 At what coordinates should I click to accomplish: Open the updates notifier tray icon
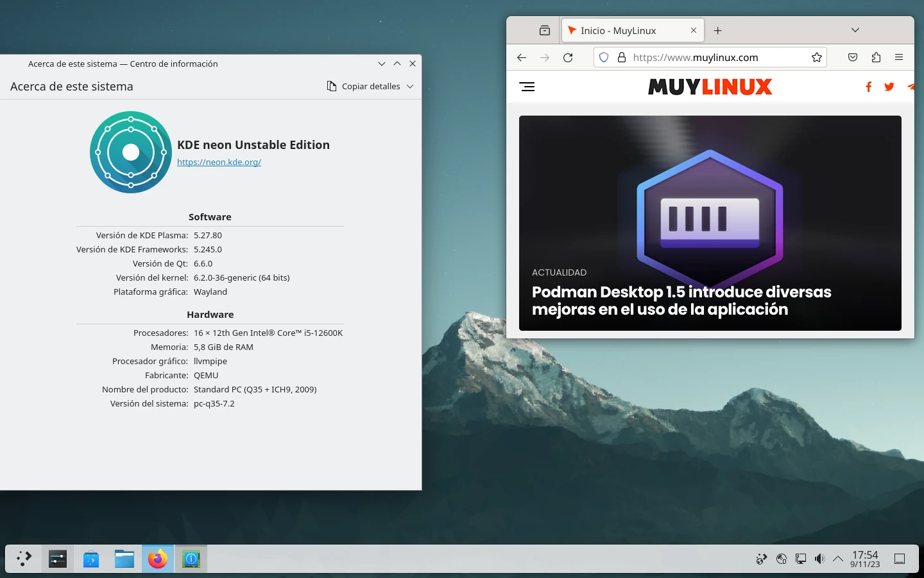pyautogui.click(x=762, y=559)
